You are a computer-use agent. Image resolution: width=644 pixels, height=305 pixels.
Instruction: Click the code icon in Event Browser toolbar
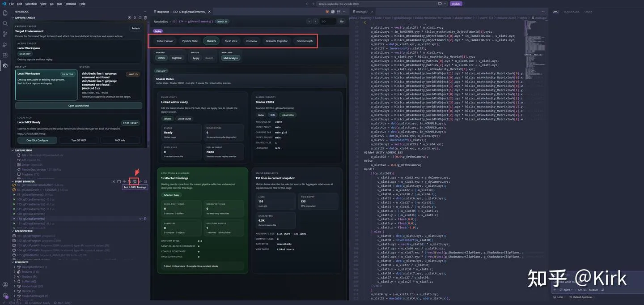tap(140, 181)
